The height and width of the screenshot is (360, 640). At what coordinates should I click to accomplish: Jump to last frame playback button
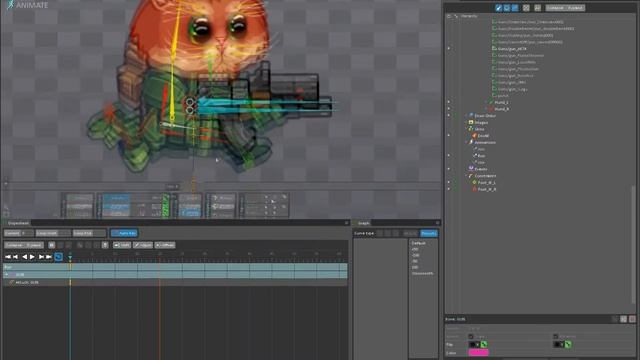click(x=49, y=257)
